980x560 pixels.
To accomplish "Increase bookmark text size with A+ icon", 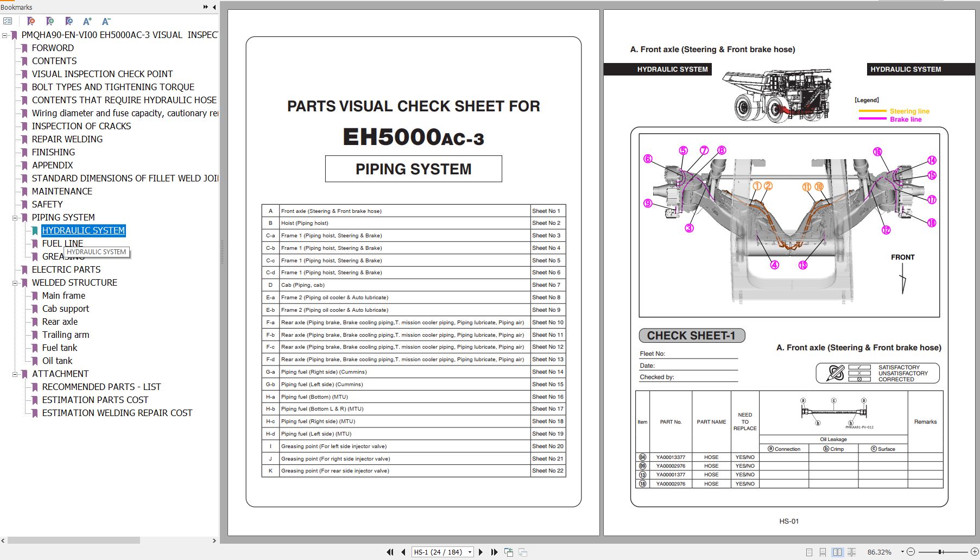I will 87,21.
